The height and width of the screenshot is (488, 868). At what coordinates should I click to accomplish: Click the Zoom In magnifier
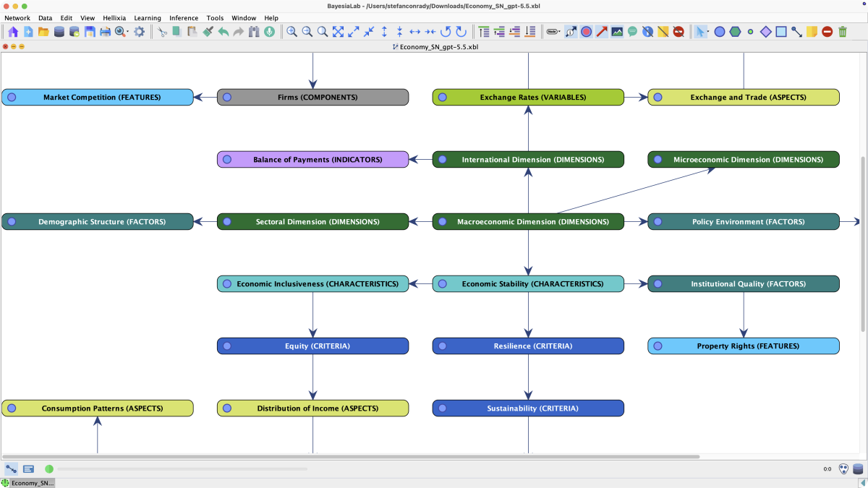click(x=292, y=32)
